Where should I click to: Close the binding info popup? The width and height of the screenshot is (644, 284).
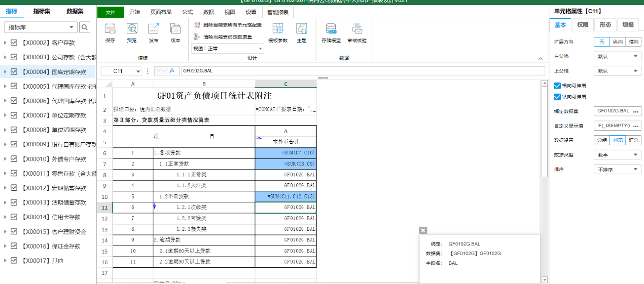click(x=423, y=230)
